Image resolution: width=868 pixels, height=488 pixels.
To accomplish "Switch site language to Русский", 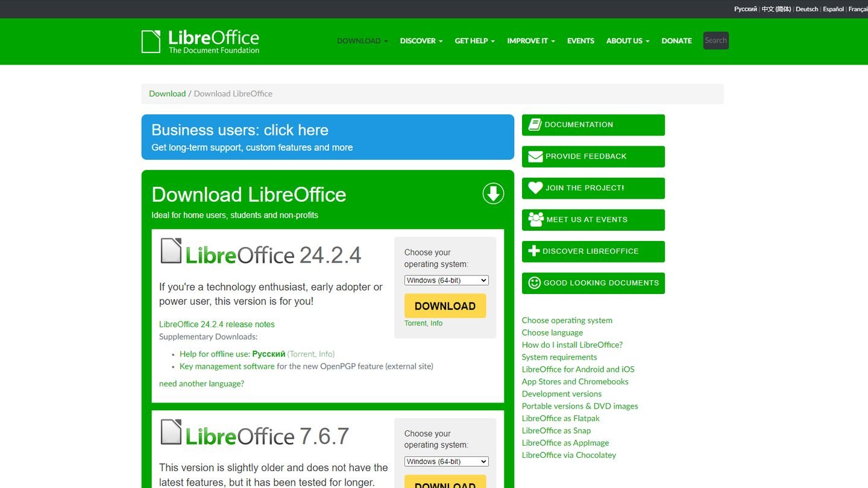I will click(745, 9).
